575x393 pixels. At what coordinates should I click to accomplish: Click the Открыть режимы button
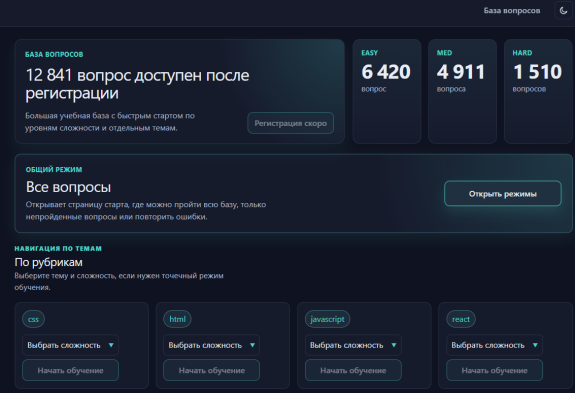(x=502, y=194)
